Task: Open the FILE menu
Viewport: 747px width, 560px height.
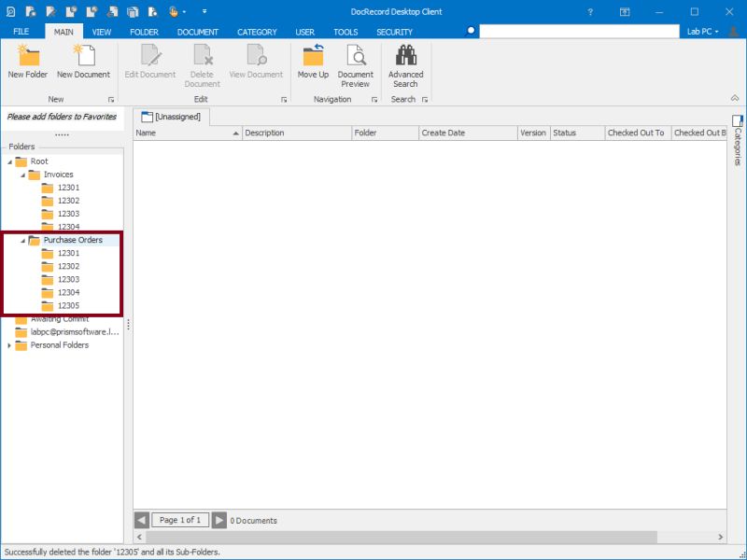Action: (21, 32)
